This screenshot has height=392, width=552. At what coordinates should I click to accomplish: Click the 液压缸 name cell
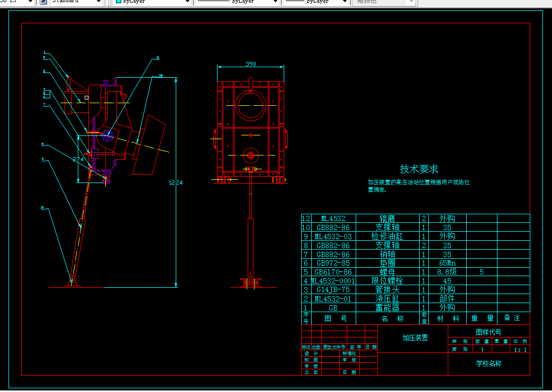[x=387, y=299]
